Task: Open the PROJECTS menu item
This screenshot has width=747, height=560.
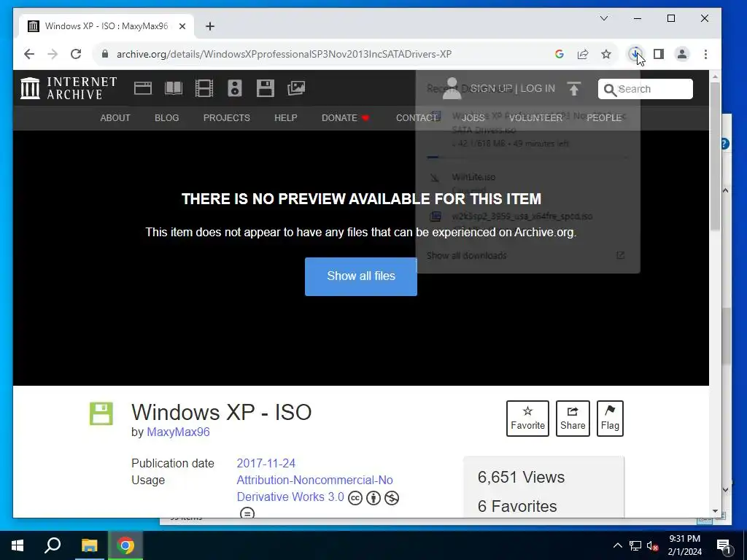Action: pos(227,118)
